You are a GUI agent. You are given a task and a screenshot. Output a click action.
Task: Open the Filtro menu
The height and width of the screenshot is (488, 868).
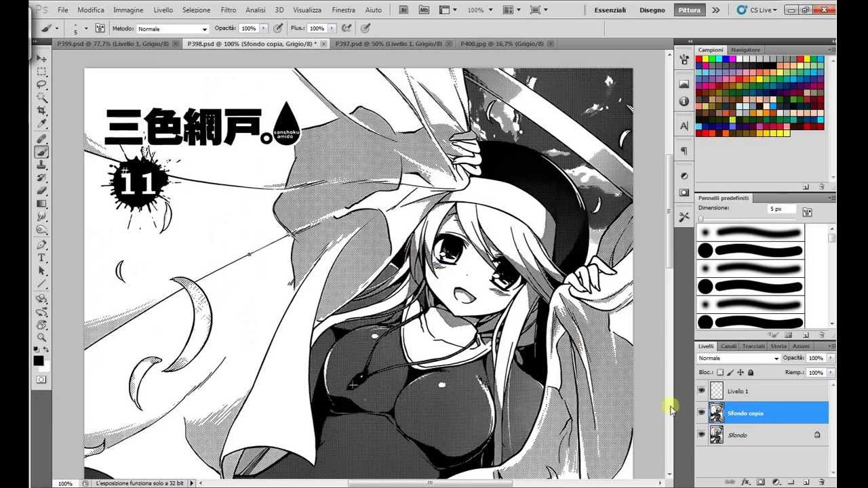[229, 10]
